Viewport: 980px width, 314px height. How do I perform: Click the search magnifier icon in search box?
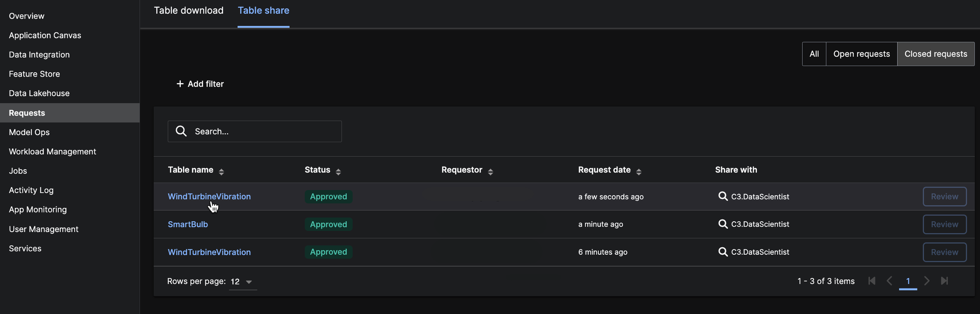pyautogui.click(x=181, y=131)
